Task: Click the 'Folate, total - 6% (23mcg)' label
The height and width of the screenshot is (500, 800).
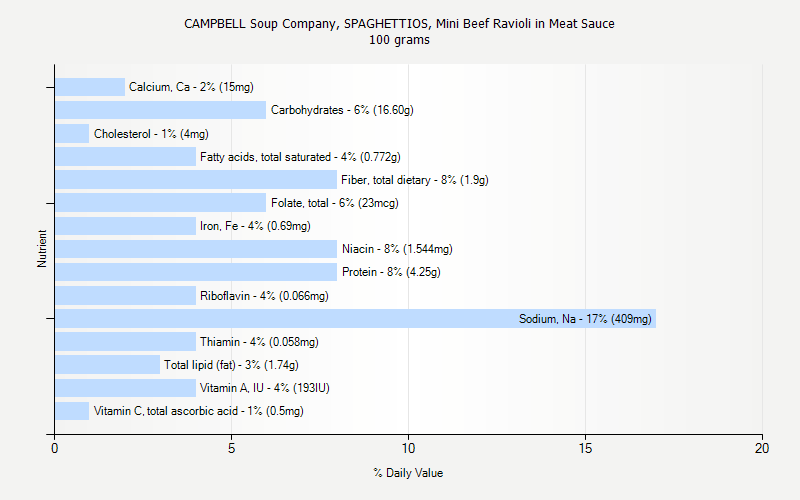Action: [335, 203]
